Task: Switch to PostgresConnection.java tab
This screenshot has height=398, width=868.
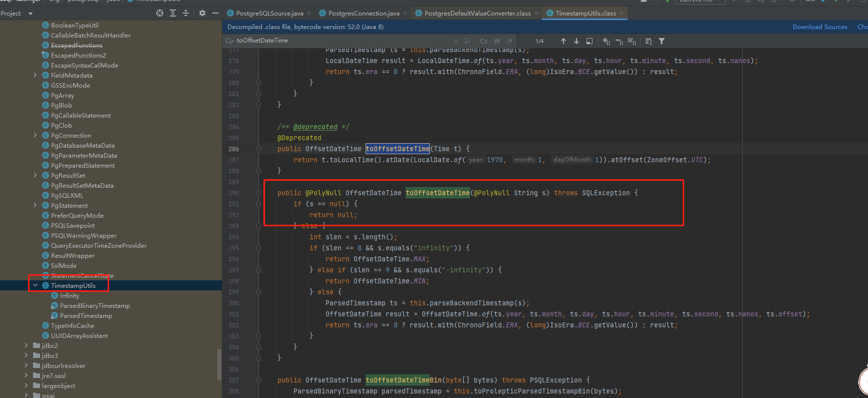Action: 364,13
